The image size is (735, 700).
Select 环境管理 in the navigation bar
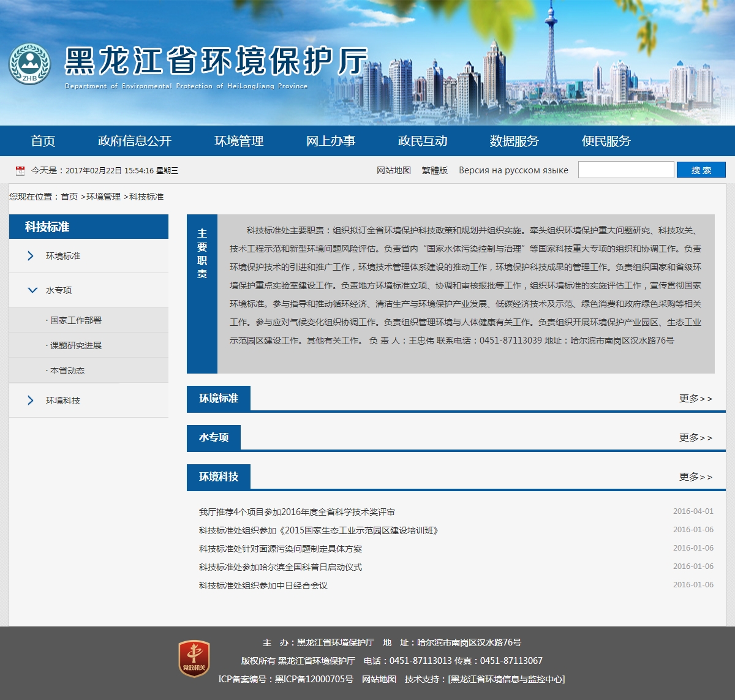pos(239,141)
